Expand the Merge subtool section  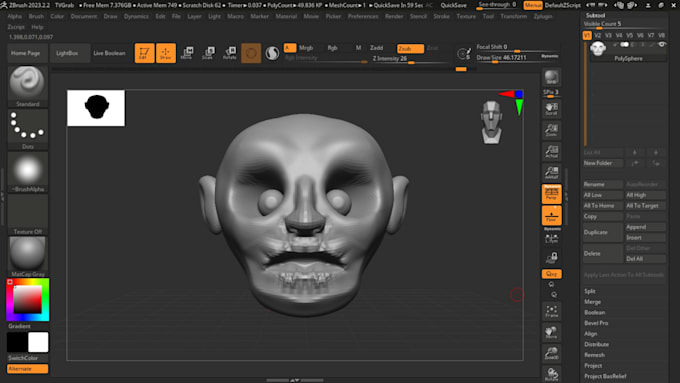click(x=592, y=302)
